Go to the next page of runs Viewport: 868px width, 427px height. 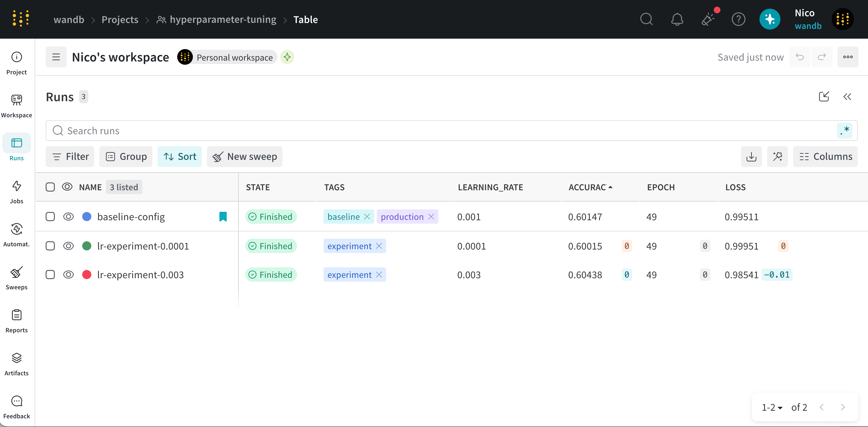click(843, 407)
